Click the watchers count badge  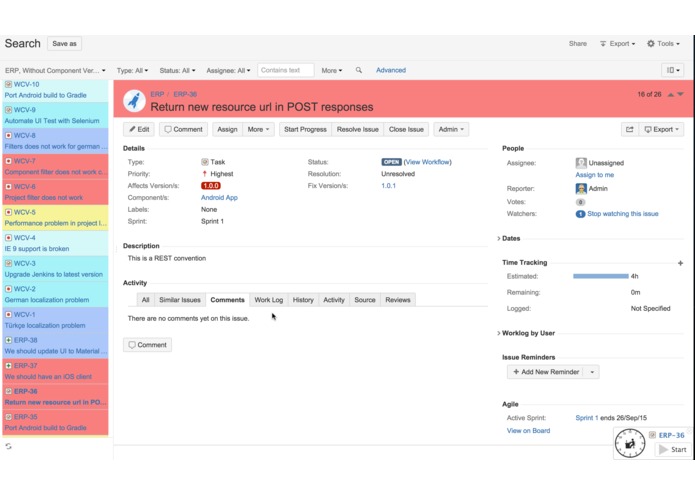[580, 214]
